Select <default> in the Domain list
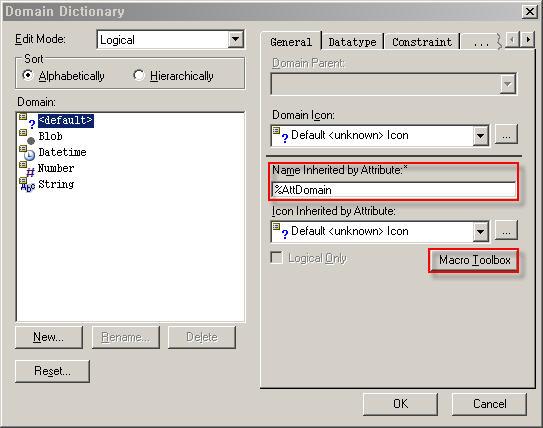 [x=65, y=121]
